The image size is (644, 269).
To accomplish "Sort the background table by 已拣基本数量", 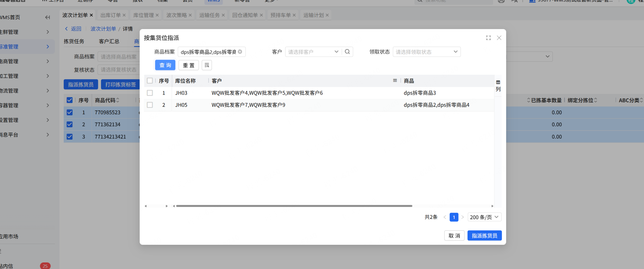I will 528,100.
